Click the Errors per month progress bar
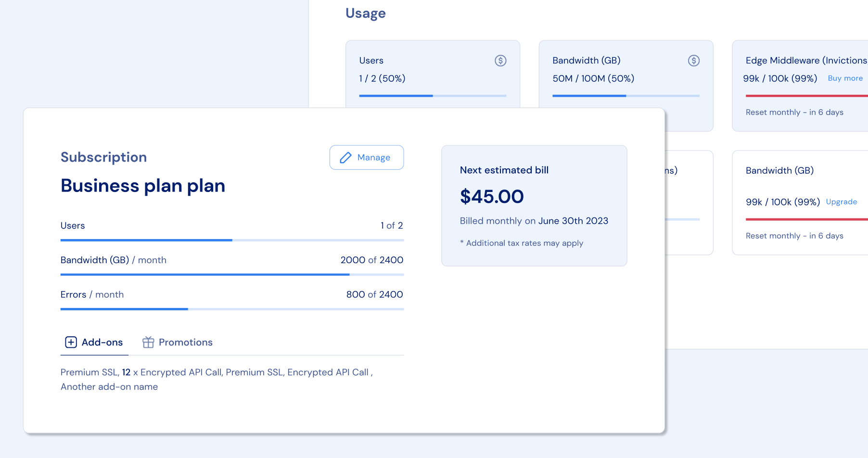The height and width of the screenshot is (458, 868). point(232,309)
